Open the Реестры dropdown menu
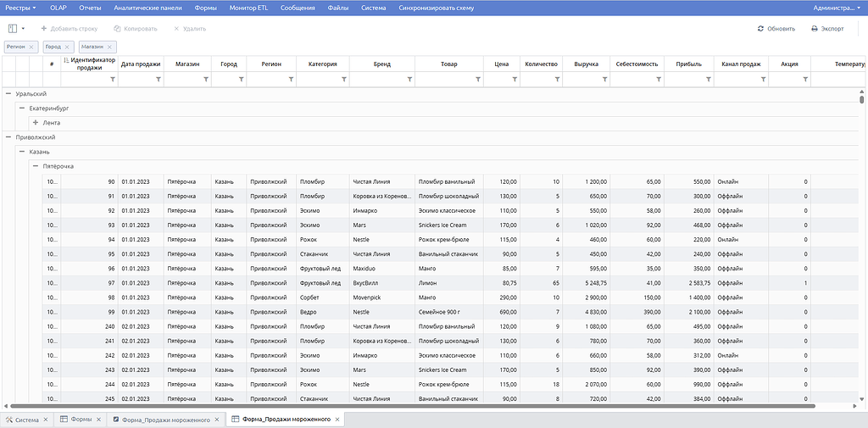Image resolution: width=868 pixels, height=428 pixels. tap(21, 8)
